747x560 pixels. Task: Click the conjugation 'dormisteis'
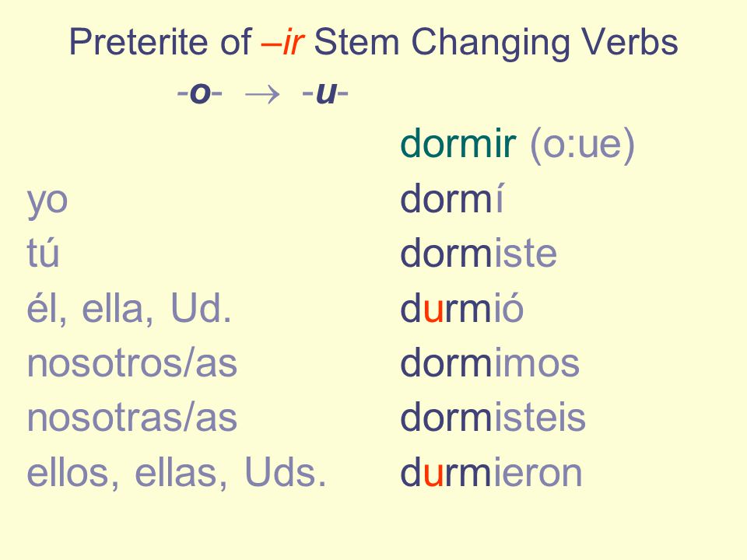(x=493, y=417)
